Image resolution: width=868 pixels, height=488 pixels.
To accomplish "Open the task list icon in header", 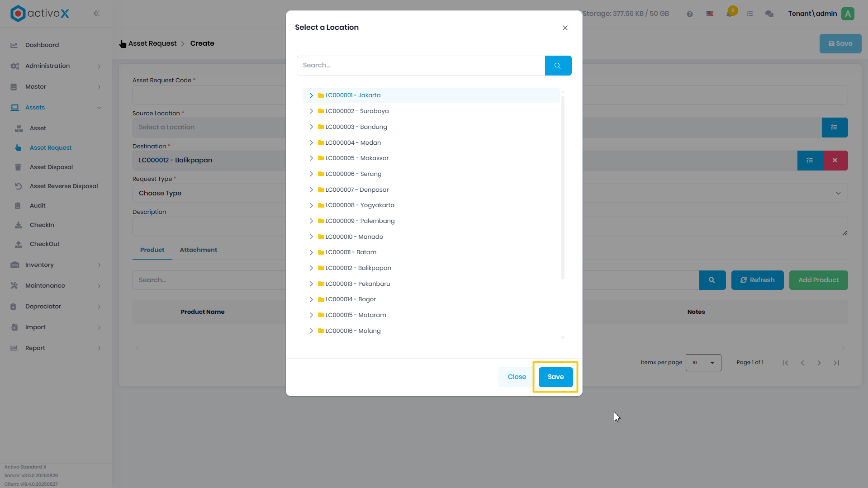I will 749,14.
